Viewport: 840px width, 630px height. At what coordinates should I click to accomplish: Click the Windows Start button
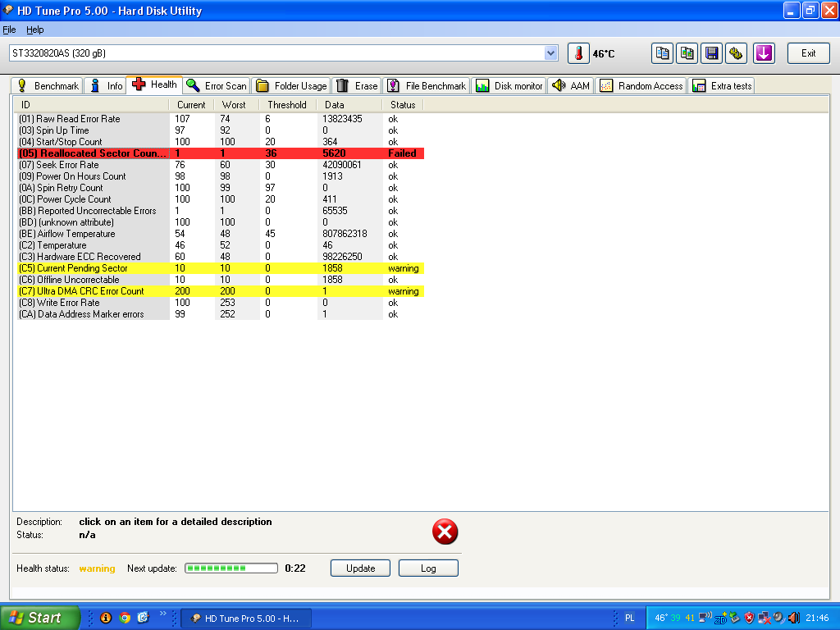pos(40,618)
